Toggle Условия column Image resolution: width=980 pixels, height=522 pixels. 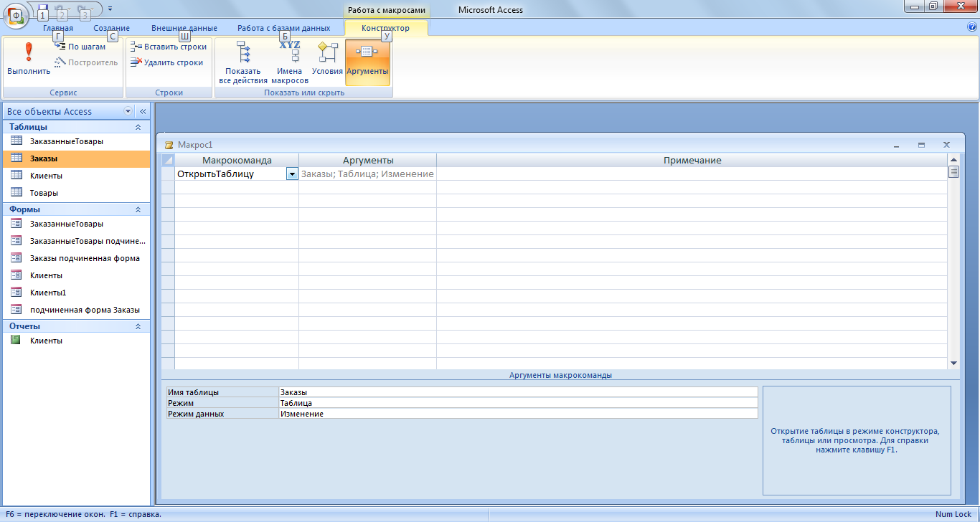(x=327, y=60)
